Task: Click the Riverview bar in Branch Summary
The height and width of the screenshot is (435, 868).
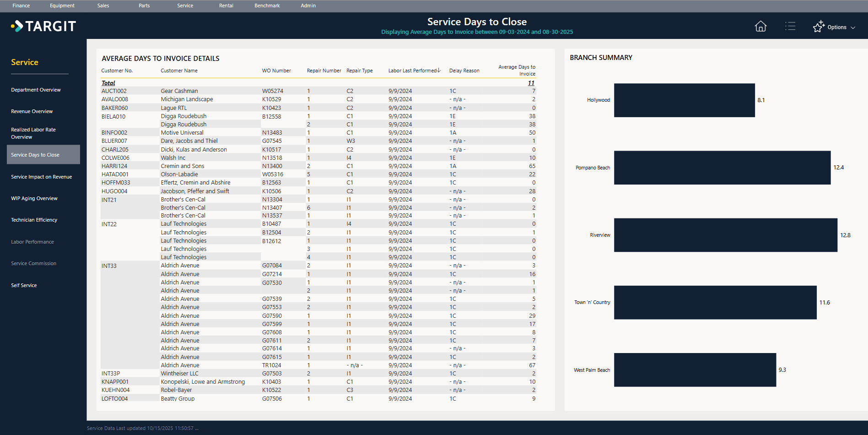Action: point(725,235)
